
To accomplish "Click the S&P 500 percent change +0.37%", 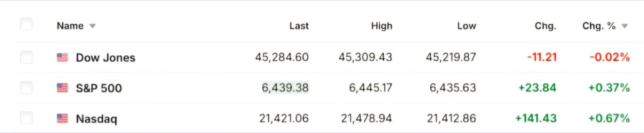I will [609, 88].
